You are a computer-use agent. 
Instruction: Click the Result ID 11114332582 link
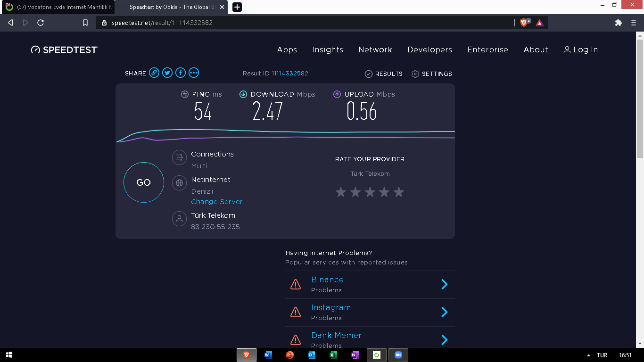pyautogui.click(x=290, y=74)
